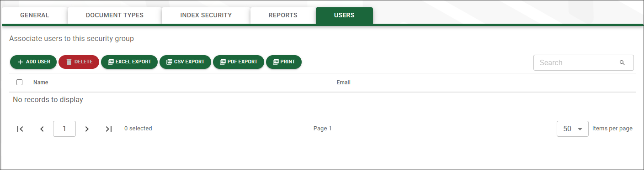
Task: Jump to the last page icon
Action: coord(109,129)
